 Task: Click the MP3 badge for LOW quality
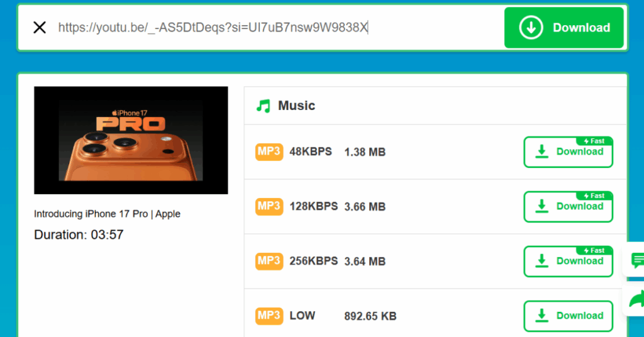pos(269,316)
